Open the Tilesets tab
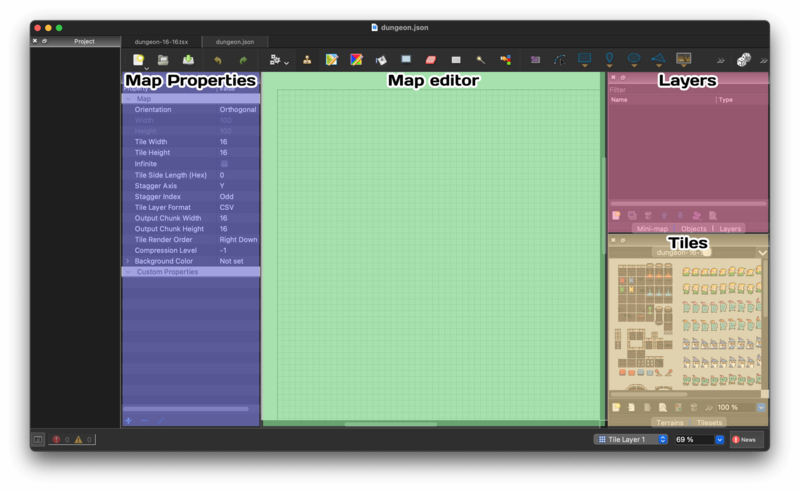 709,423
